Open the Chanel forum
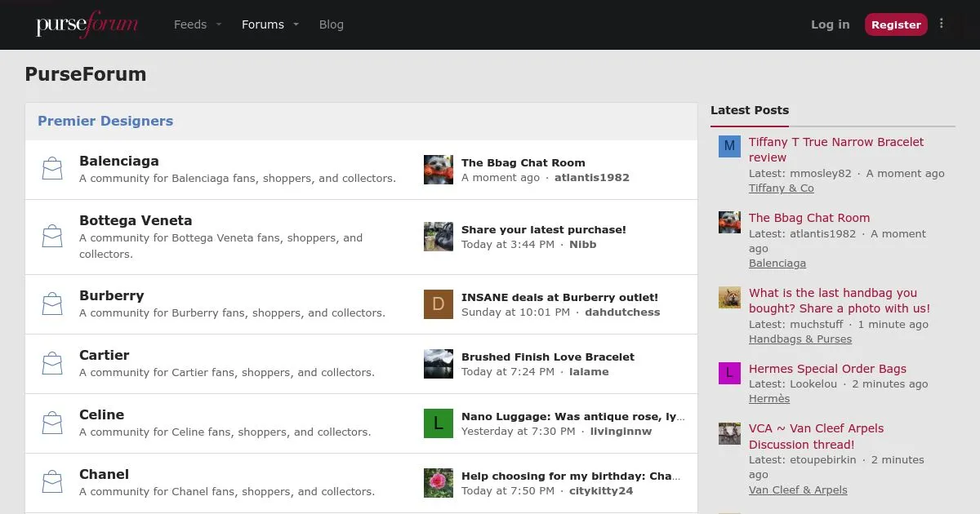The image size is (980, 514). (x=105, y=474)
